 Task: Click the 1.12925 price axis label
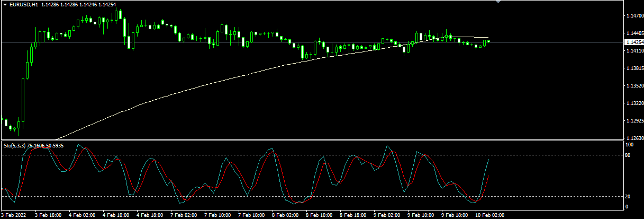pyautogui.click(x=634, y=121)
